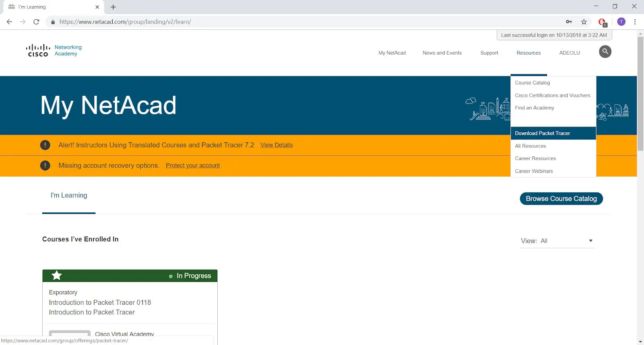Follow the Protect your account link
The image size is (644, 345).
(192, 165)
